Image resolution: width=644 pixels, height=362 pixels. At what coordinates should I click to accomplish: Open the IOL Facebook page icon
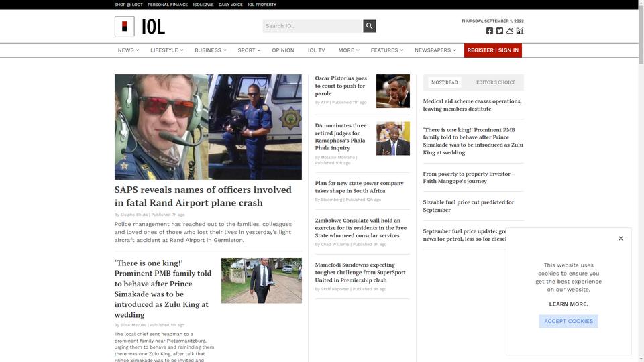click(490, 31)
